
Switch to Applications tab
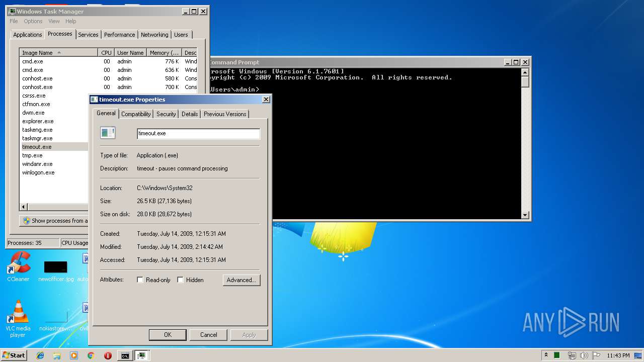(28, 35)
